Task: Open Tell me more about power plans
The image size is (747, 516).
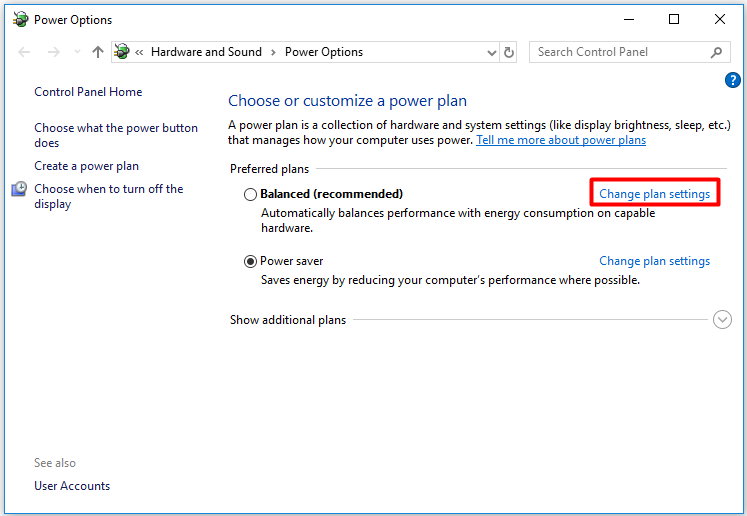Action: point(561,140)
